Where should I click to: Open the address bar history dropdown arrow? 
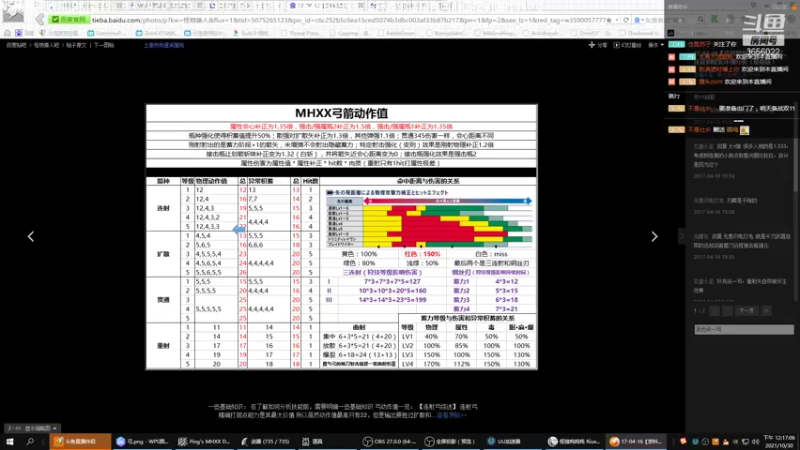click(x=617, y=20)
